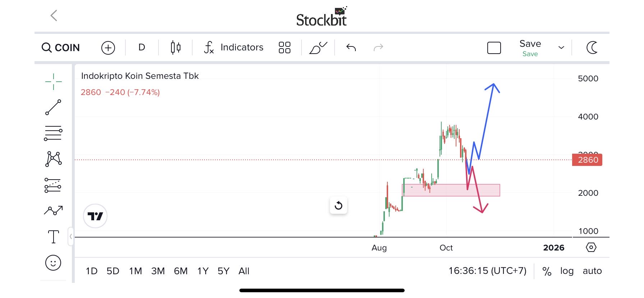Select the text annotation tool
The height and width of the screenshot is (298, 644).
click(x=53, y=237)
